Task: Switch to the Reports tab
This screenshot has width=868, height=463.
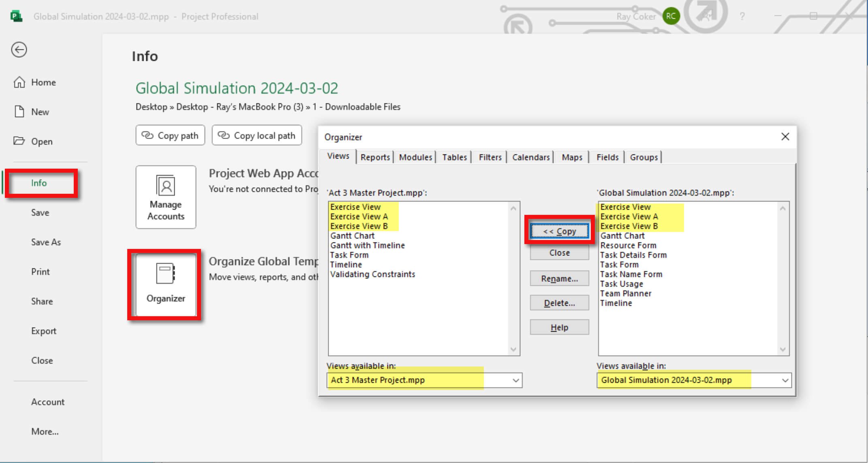Action: point(375,157)
